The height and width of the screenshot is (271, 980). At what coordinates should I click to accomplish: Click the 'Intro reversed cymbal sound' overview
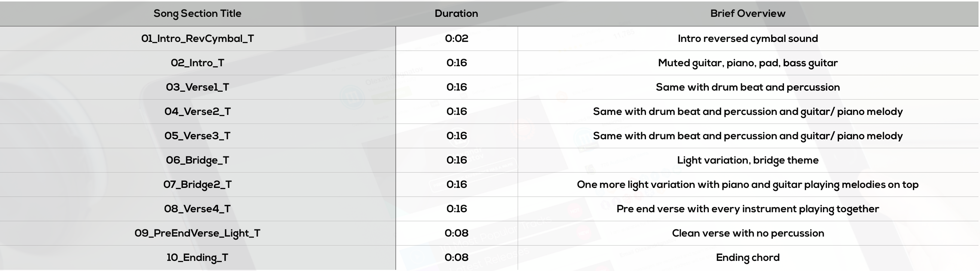point(748,39)
